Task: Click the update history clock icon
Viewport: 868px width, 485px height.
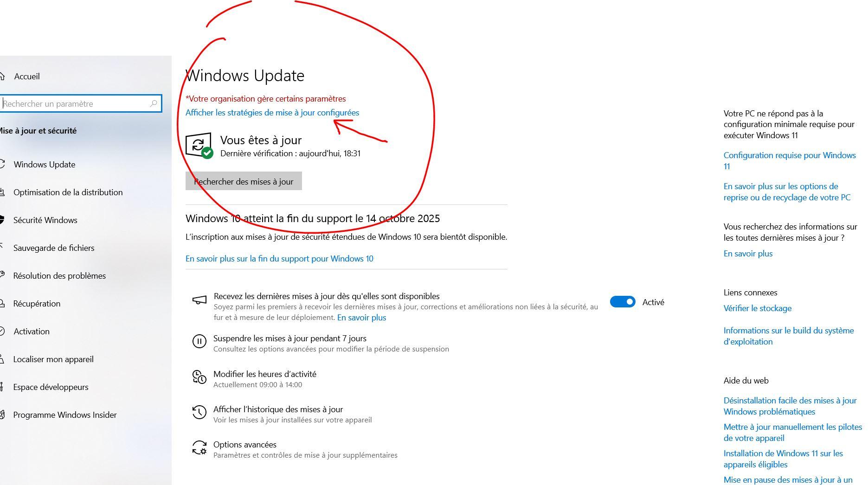Action: [x=199, y=412]
